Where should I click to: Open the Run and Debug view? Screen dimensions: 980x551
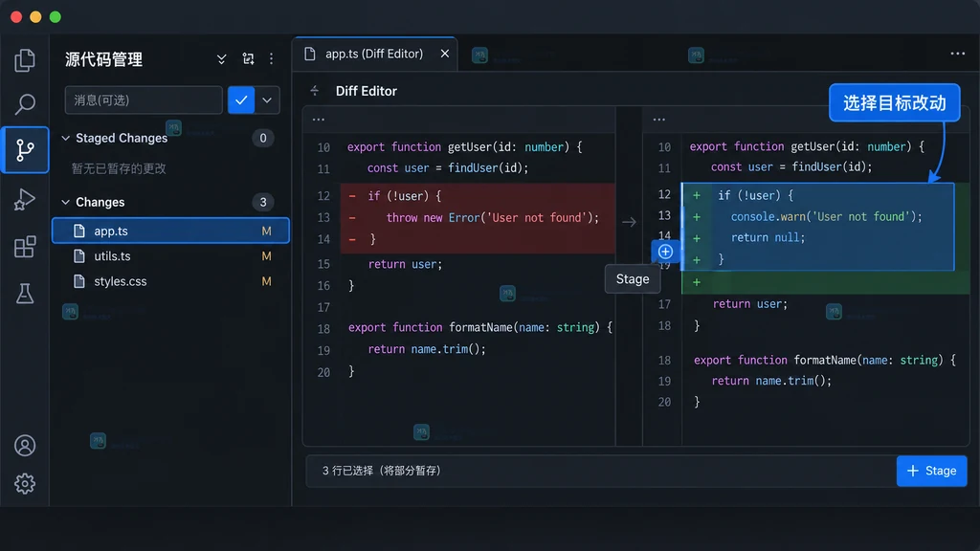coord(24,199)
